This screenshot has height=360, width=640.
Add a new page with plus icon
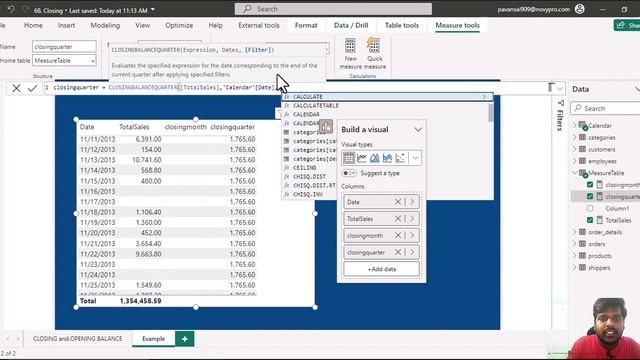coord(184,339)
